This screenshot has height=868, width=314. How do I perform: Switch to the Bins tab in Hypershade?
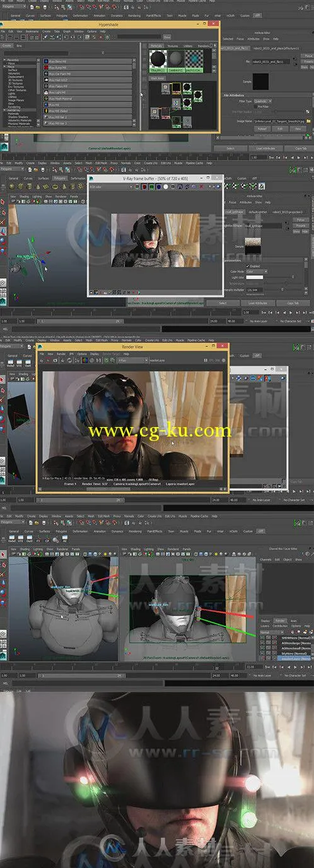(19, 46)
